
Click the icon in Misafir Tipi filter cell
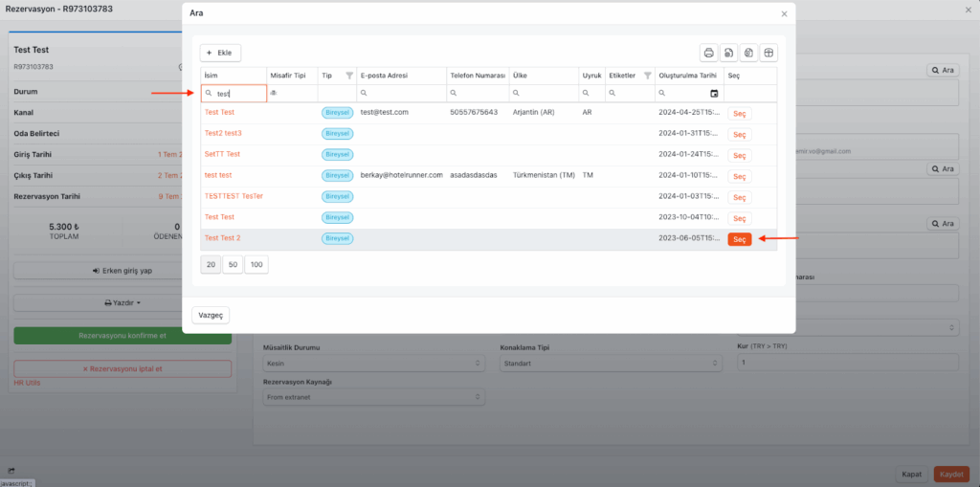coord(275,94)
